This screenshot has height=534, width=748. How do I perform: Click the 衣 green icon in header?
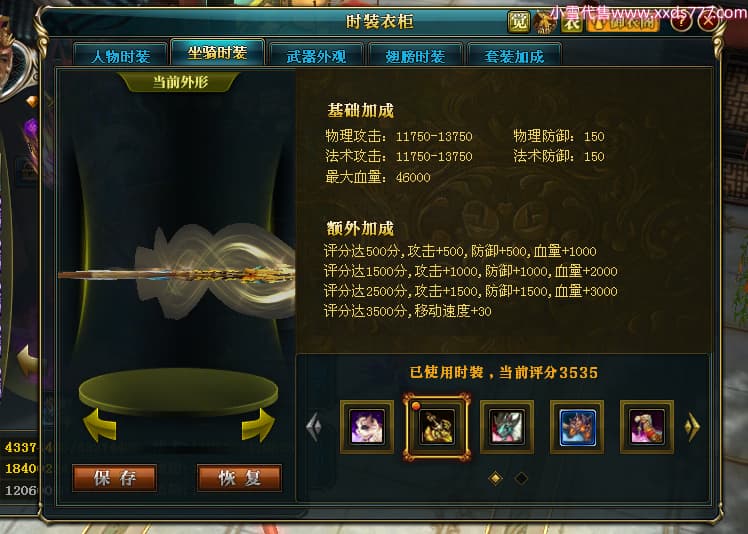pos(571,21)
